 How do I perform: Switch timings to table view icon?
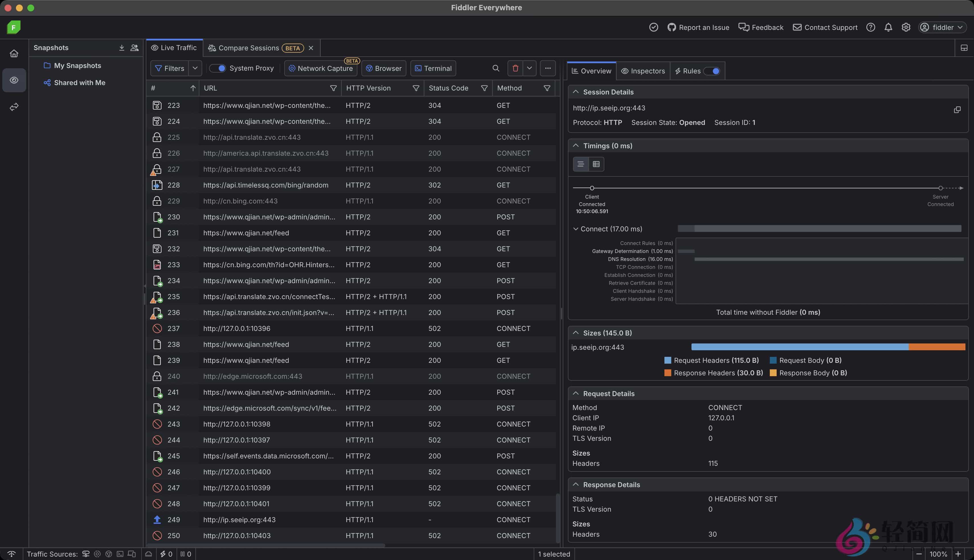(x=596, y=164)
